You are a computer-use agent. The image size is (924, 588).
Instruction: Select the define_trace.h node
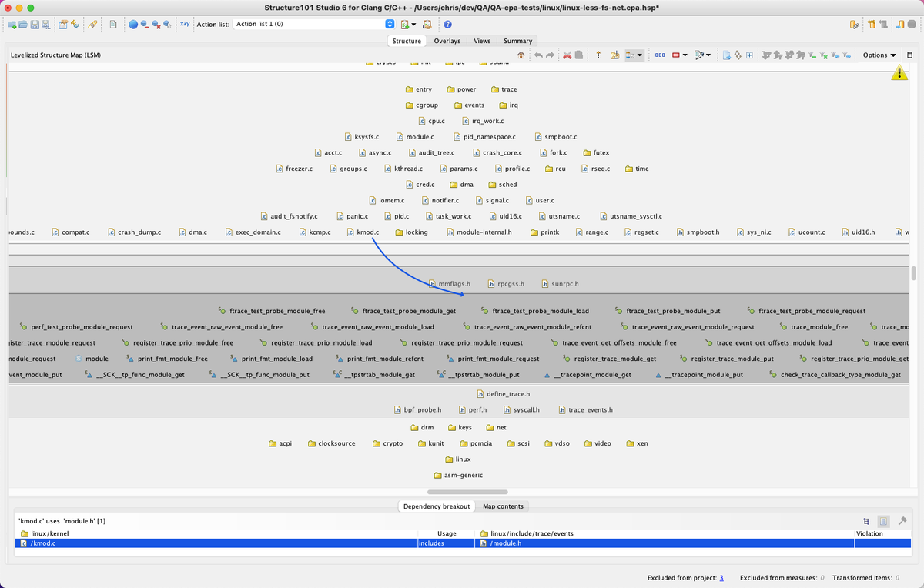click(503, 393)
